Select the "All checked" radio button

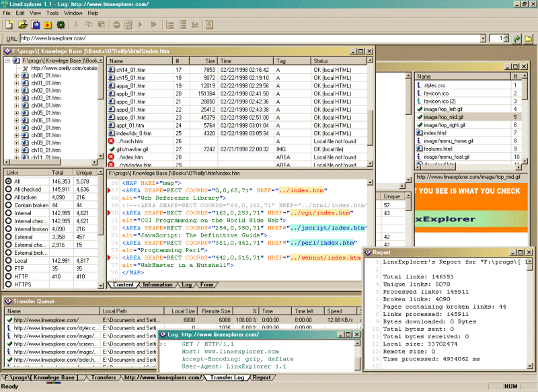9,189
